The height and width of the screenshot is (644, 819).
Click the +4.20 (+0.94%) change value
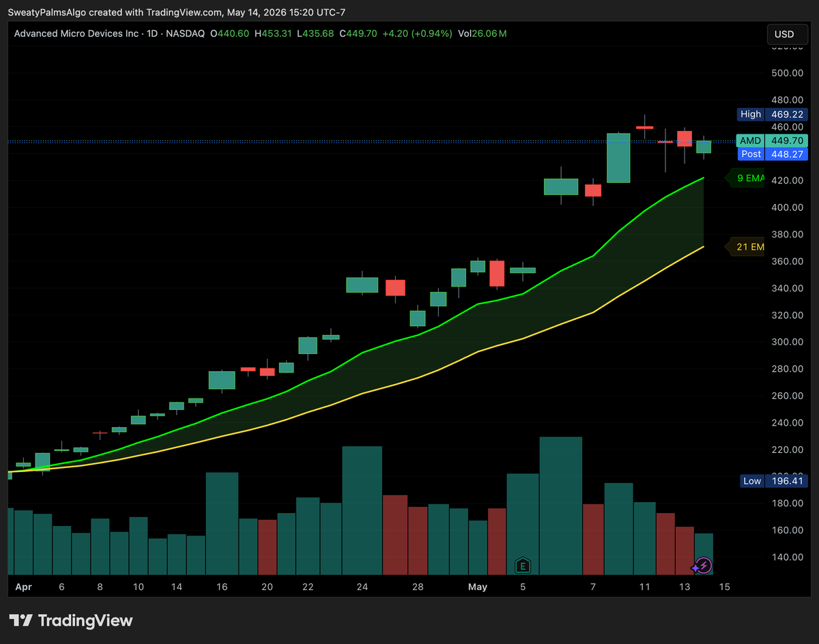pyautogui.click(x=418, y=33)
